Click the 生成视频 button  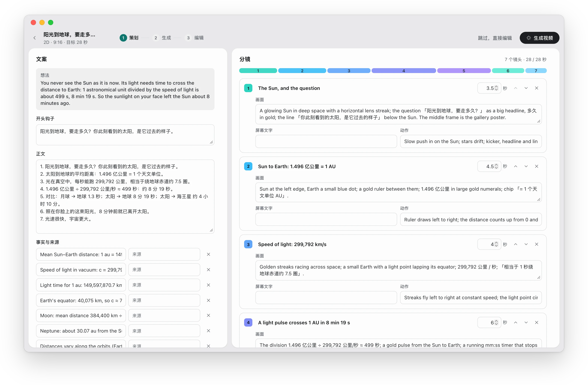(539, 38)
